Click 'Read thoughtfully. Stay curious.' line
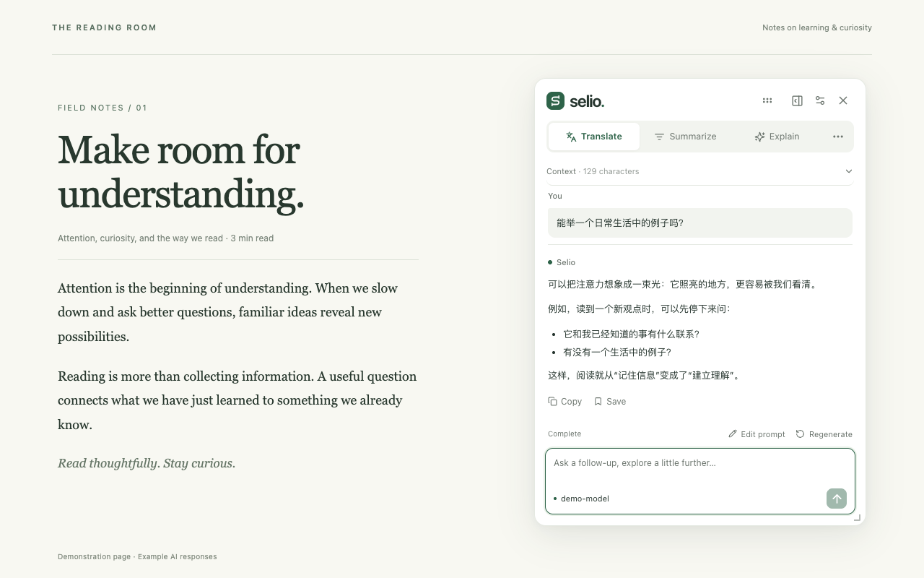The height and width of the screenshot is (578, 924). (x=147, y=463)
